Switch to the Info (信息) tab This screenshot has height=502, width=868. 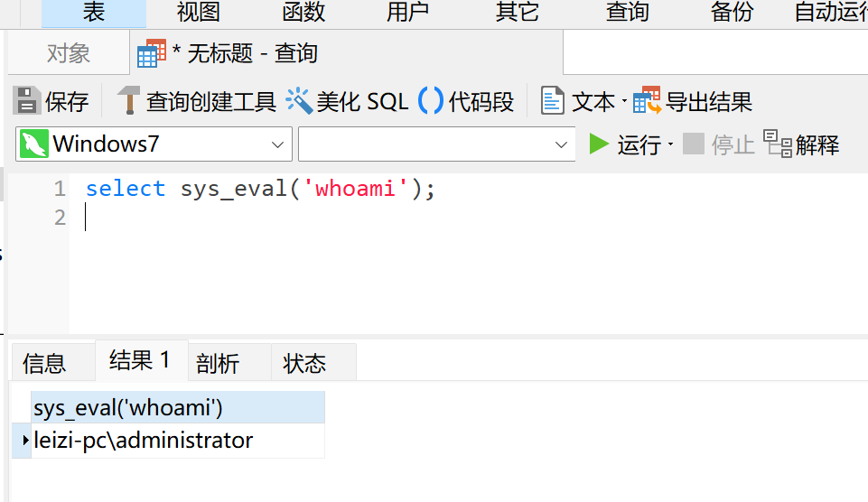click(x=45, y=364)
